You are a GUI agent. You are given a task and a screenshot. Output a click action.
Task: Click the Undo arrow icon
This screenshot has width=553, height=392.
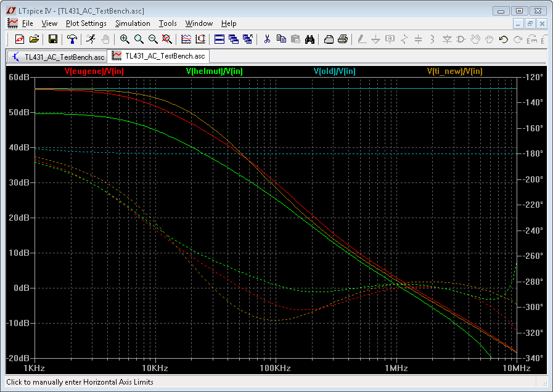(x=504, y=39)
